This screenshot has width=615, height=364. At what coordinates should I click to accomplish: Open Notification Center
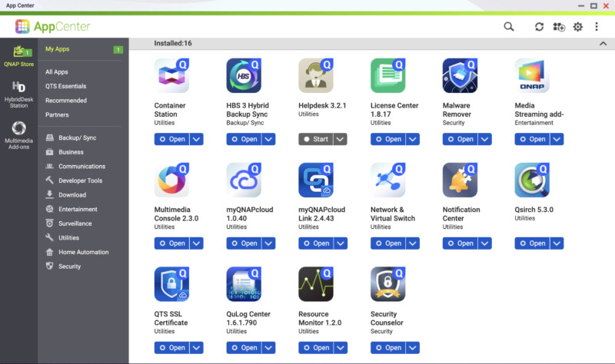(x=460, y=243)
